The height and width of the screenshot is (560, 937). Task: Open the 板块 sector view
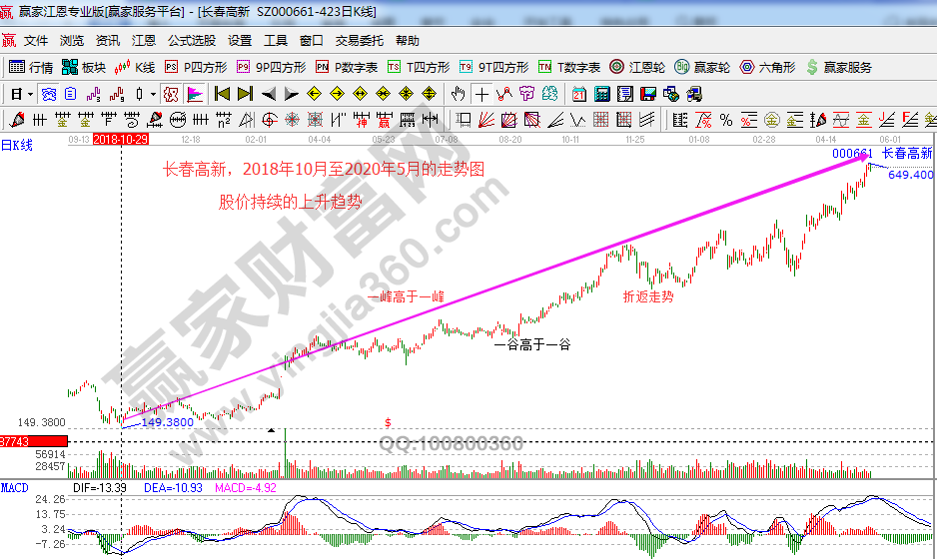(x=84, y=68)
